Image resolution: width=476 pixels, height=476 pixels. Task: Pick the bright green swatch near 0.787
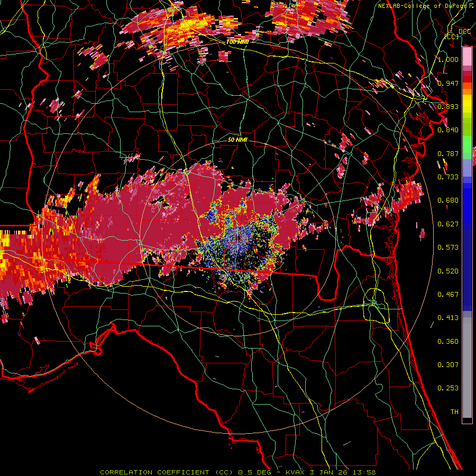467,147
